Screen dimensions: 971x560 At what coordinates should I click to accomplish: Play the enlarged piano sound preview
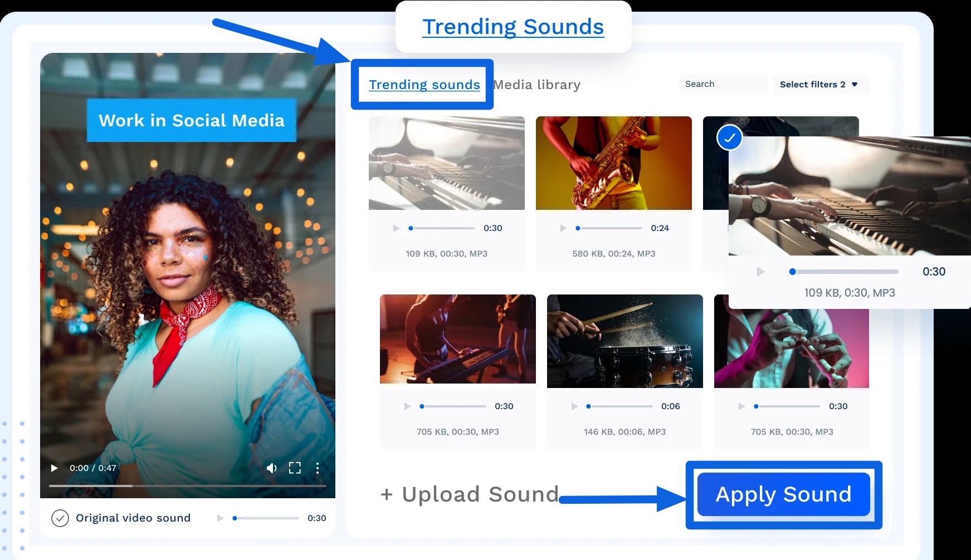click(760, 272)
